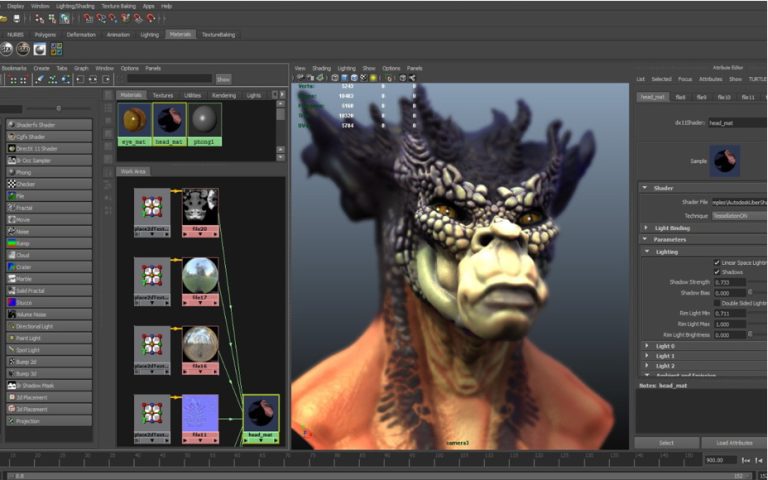Image resolution: width=768 pixels, height=480 pixels.
Task: Collapse the Lighting section
Action: pyautogui.click(x=647, y=251)
